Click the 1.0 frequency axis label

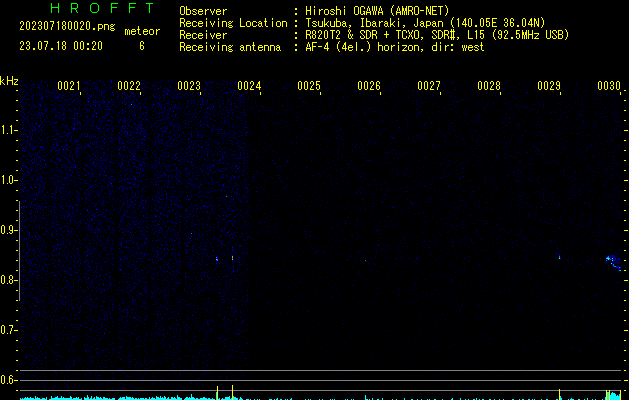coord(9,180)
